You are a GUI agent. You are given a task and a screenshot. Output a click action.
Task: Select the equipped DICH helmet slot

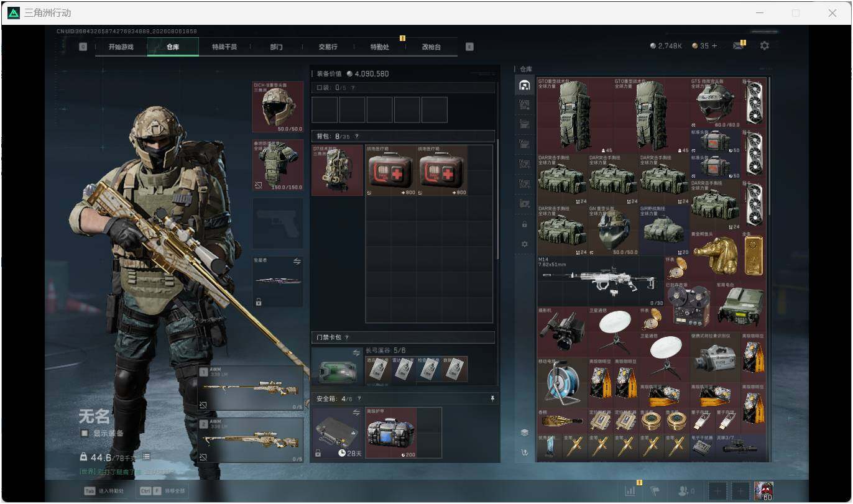tap(278, 107)
